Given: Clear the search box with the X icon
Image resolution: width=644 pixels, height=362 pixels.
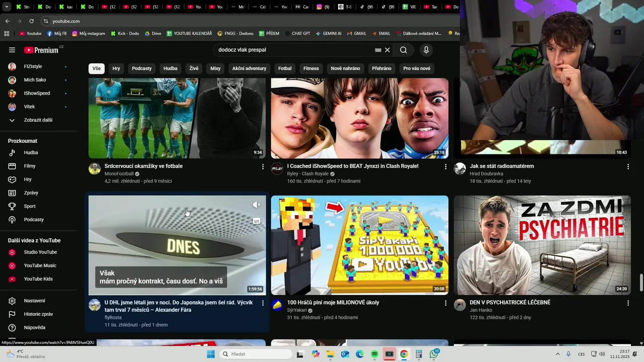Looking at the screenshot, I should point(387,50).
